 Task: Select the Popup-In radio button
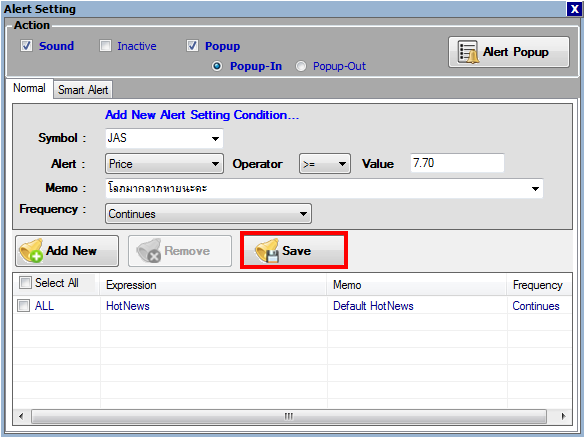(217, 66)
